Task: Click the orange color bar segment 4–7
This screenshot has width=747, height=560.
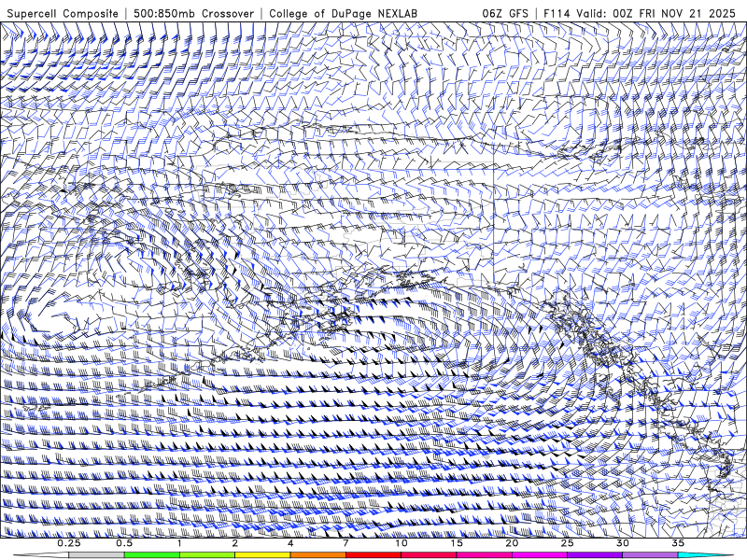Action: tap(317, 555)
